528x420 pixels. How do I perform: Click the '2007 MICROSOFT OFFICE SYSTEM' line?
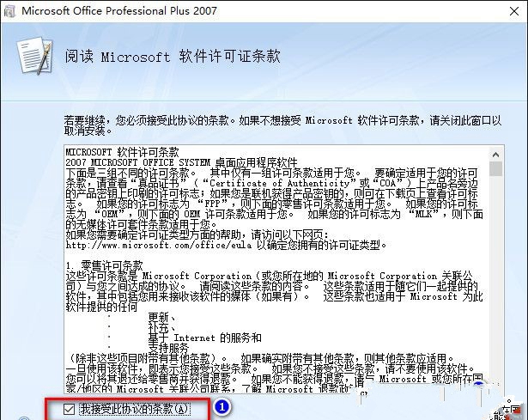[181, 162]
